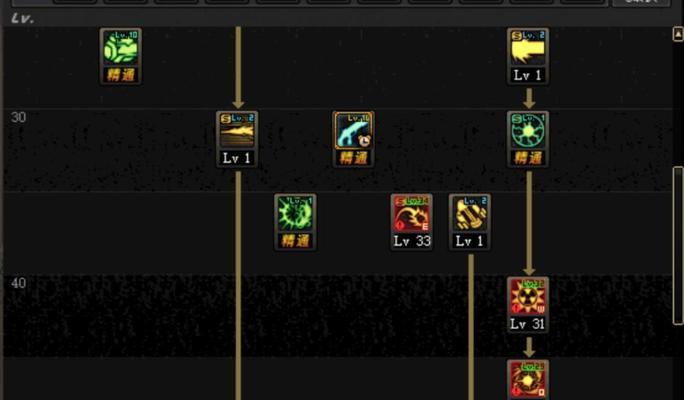Click the level 30 row marker
The width and height of the screenshot is (684, 400).
coord(18,117)
